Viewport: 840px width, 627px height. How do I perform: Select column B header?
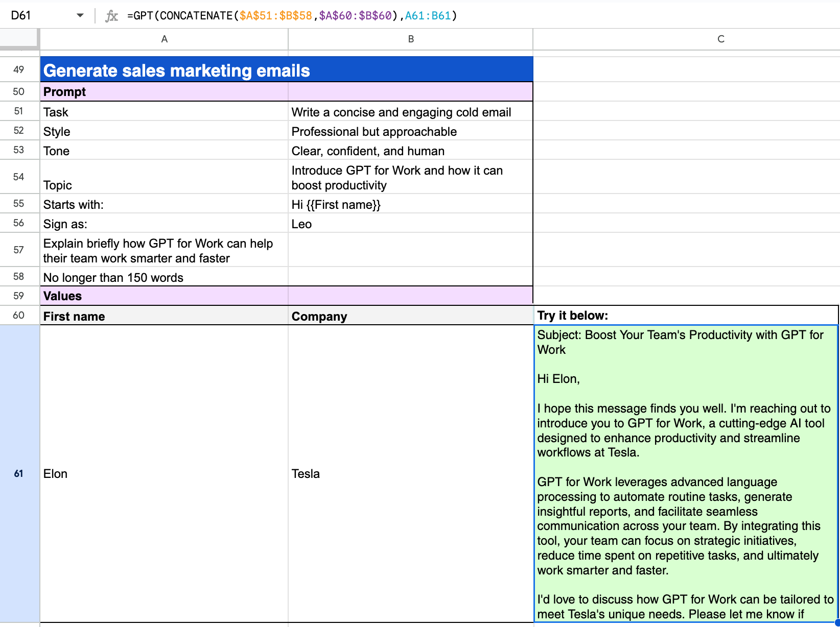pos(410,39)
